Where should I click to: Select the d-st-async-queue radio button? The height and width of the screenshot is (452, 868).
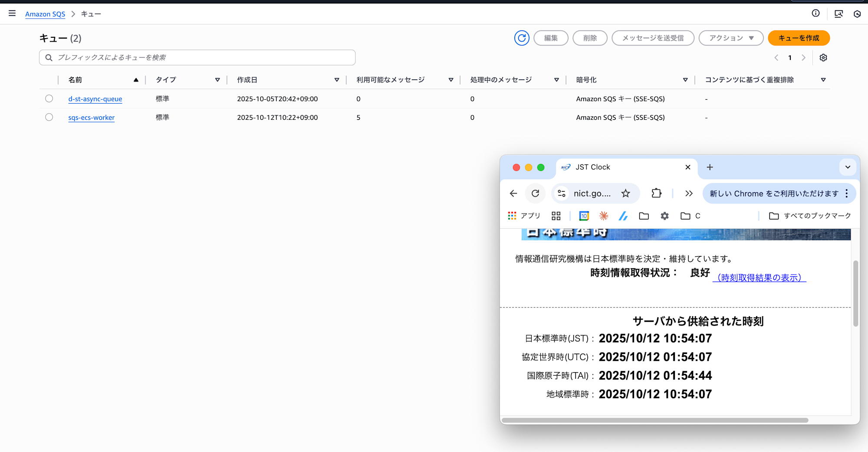(x=49, y=98)
